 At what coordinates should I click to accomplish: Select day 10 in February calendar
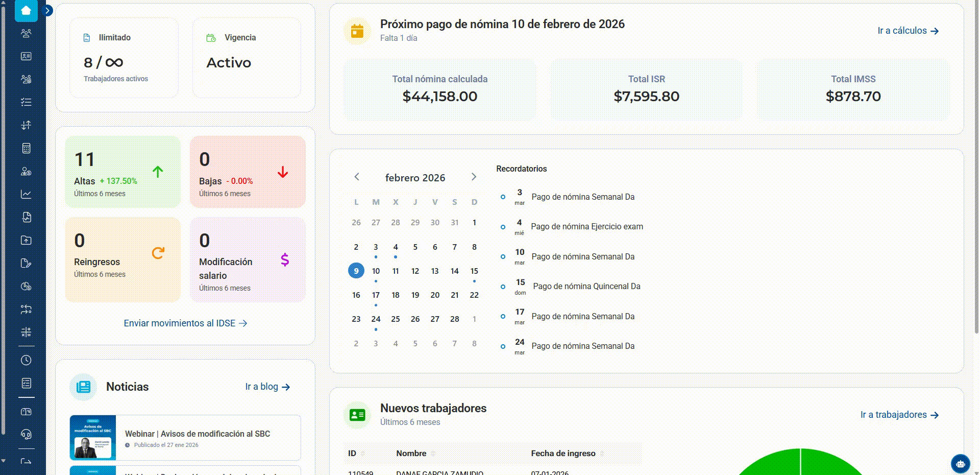click(x=376, y=271)
